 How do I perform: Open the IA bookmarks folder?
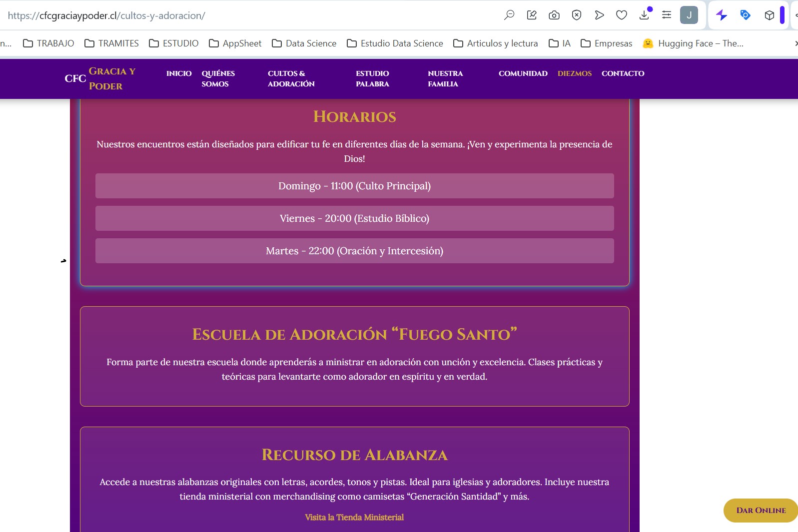tap(559, 43)
